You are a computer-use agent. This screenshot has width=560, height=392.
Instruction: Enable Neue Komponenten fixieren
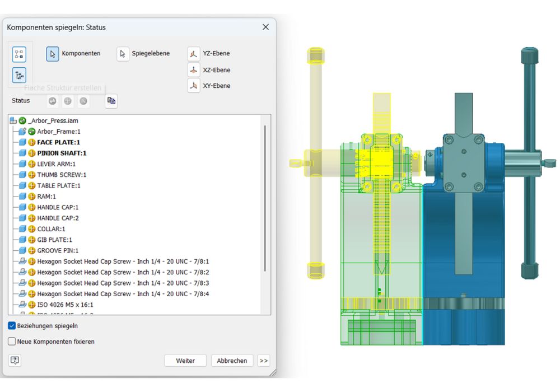click(x=12, y=341)
